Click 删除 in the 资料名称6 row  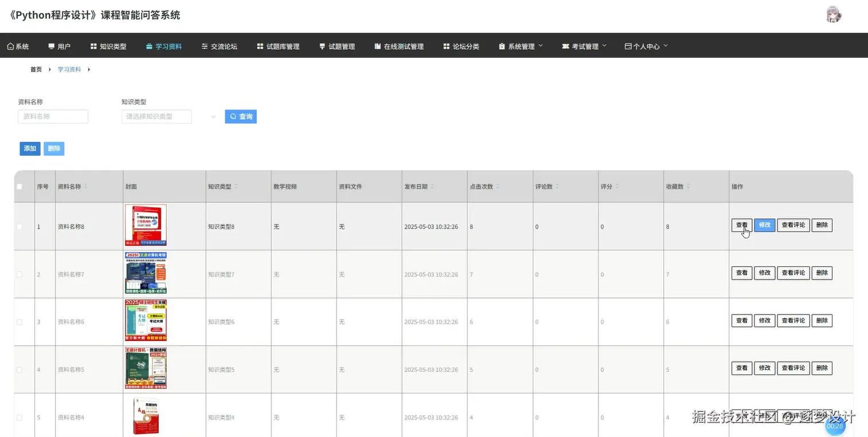point(822,321)
